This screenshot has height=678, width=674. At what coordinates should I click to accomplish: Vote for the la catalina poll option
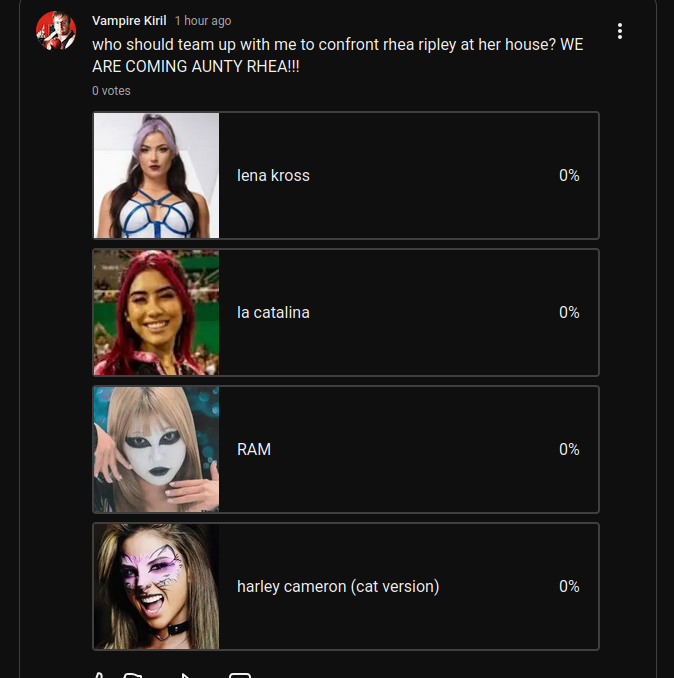(346, 312)
